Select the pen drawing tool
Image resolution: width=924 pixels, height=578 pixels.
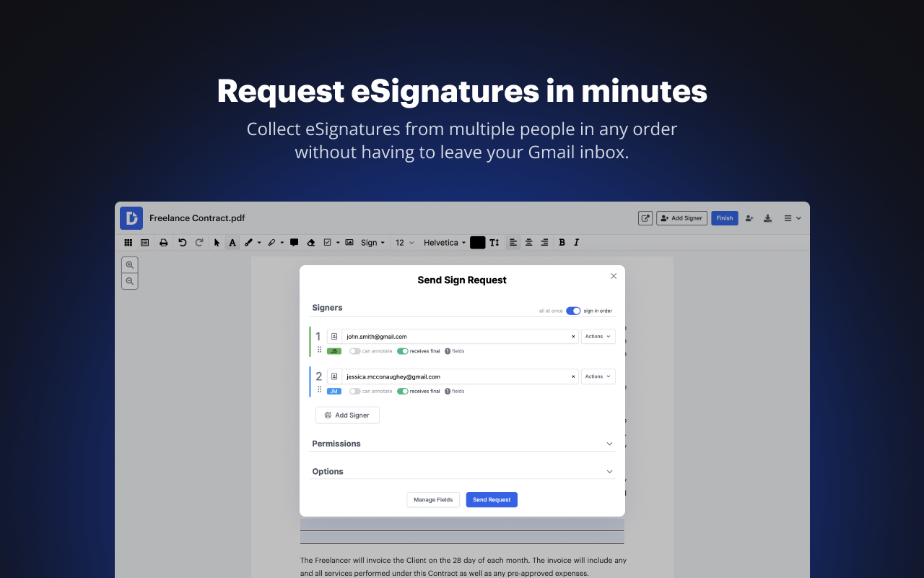coord(249,243)
